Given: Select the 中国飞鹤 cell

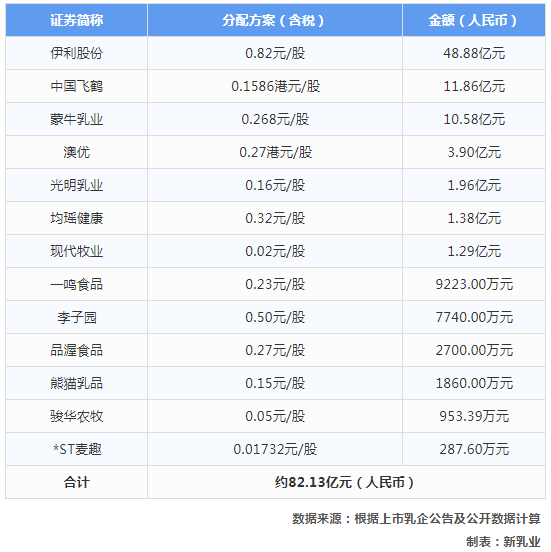Looking at the screenshot, I should tap(76, 86).
